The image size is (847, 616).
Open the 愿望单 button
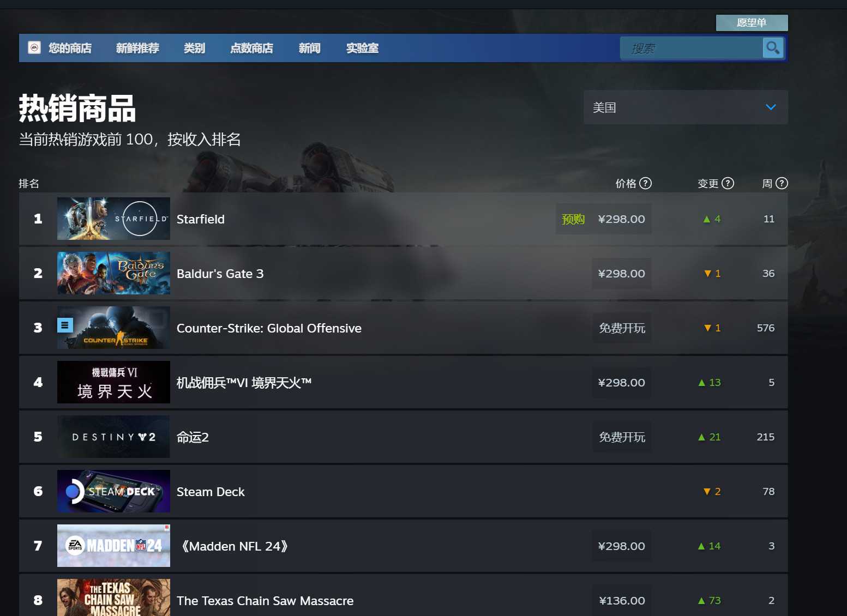pyautogui.click(x=752, y=23)
